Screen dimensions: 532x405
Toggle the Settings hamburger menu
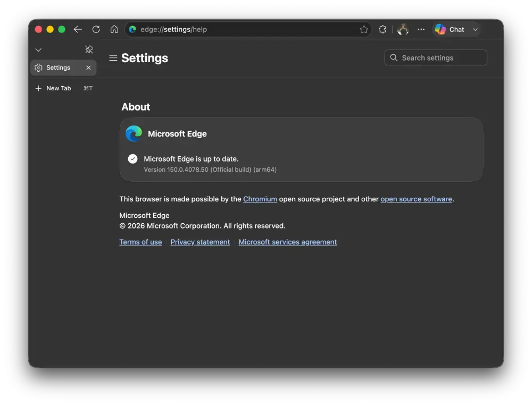[113, 58]
